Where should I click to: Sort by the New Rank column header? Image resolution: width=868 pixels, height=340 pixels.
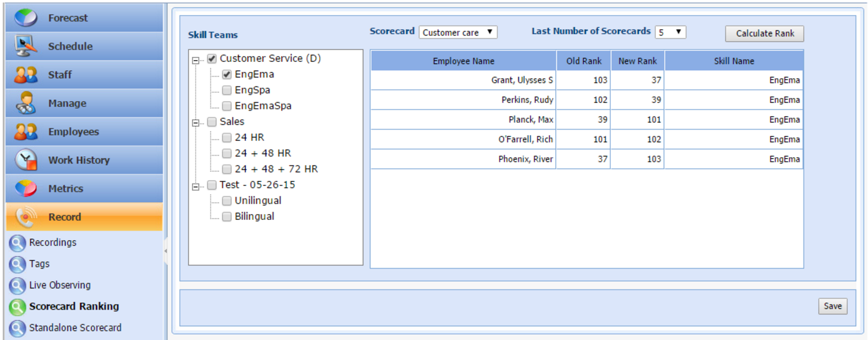pyautogui.click(x=637, y=61)
